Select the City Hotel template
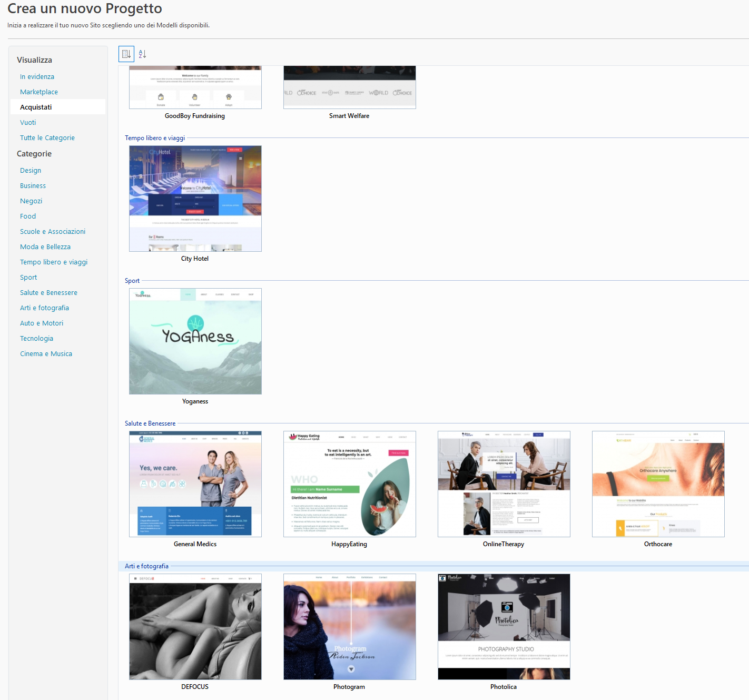 click(195, 199)
